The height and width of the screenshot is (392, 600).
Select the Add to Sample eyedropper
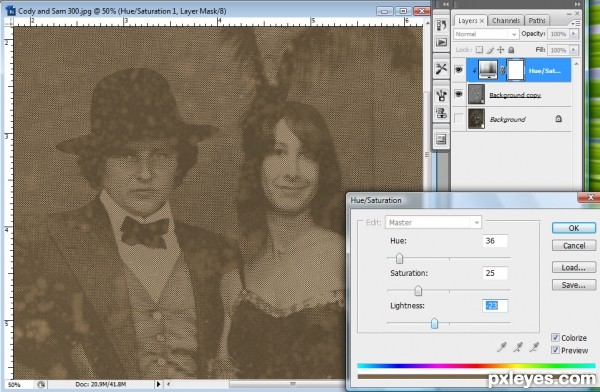[x=518, y=347]
